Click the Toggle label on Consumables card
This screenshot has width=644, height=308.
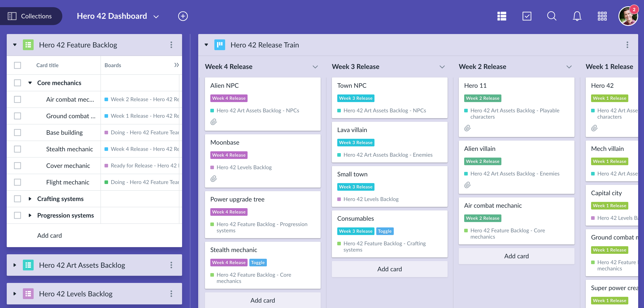(384, 231)
